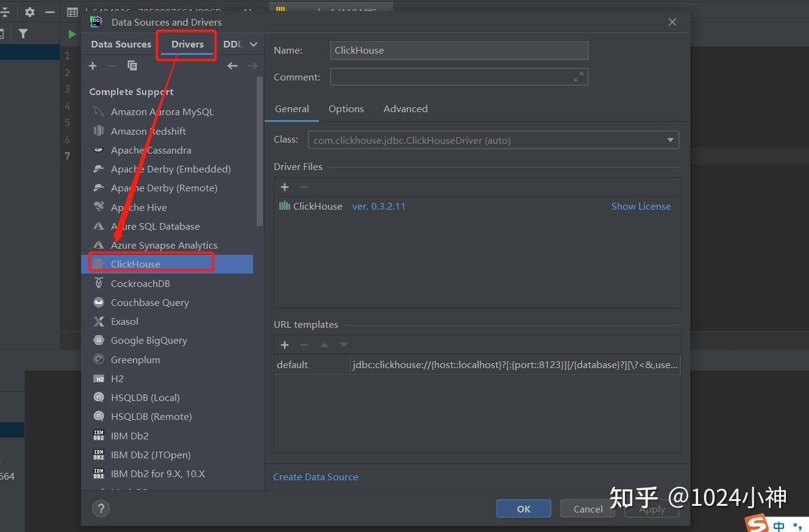Duplicate the selected driver using the copy icon

(x=132, y=66)
